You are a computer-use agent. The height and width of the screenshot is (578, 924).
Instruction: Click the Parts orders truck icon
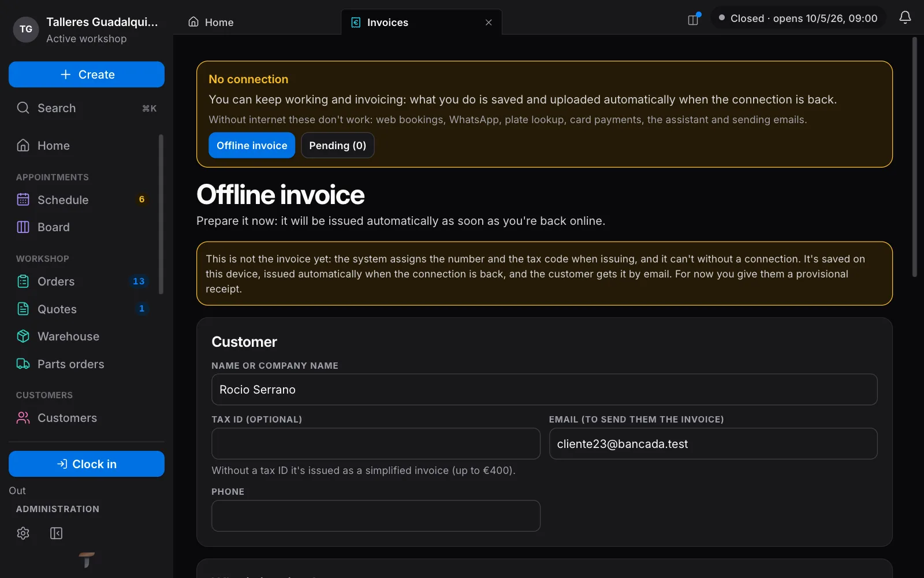coord(23,364)
